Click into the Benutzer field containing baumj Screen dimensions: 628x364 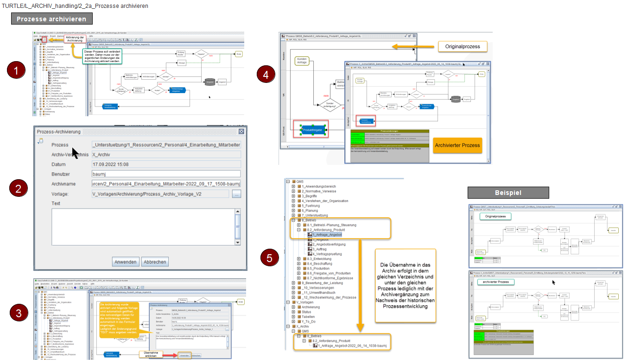click(x=166, y=174)
